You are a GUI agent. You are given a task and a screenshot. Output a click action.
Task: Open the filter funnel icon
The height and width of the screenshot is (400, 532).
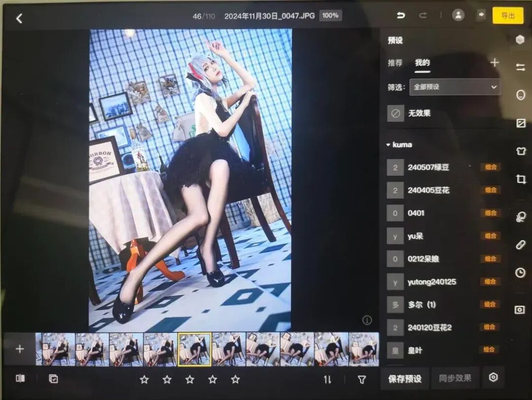click(362, 380)
